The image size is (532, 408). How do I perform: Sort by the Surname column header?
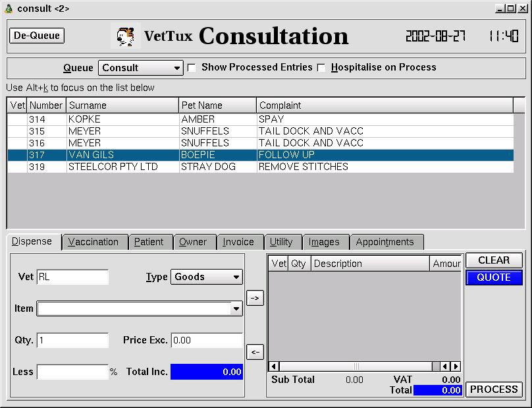pos(122,105)
